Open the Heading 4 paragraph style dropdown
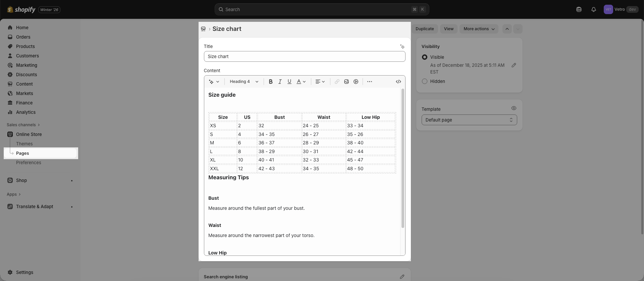Viewport: 644px width, 281px height. pos(244,82)
